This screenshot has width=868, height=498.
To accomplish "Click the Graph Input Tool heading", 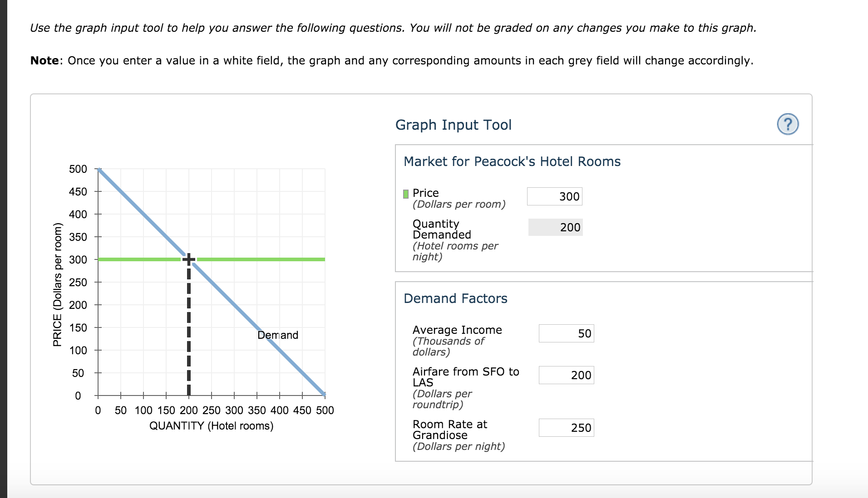I will coord(454,125).
